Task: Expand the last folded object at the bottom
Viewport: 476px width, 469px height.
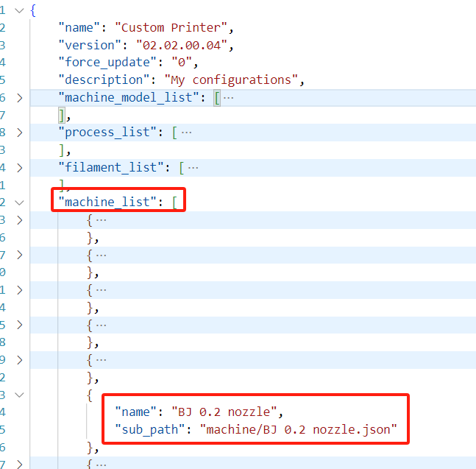Action: (x=19, y=464)
